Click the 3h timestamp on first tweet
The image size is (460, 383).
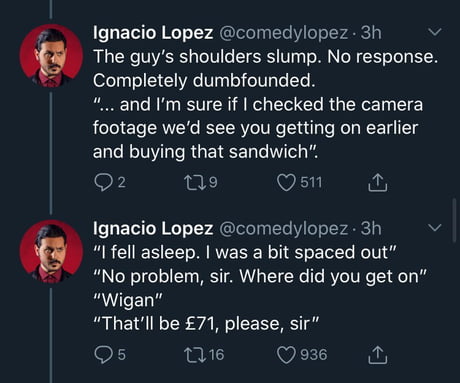coord(371,32)
